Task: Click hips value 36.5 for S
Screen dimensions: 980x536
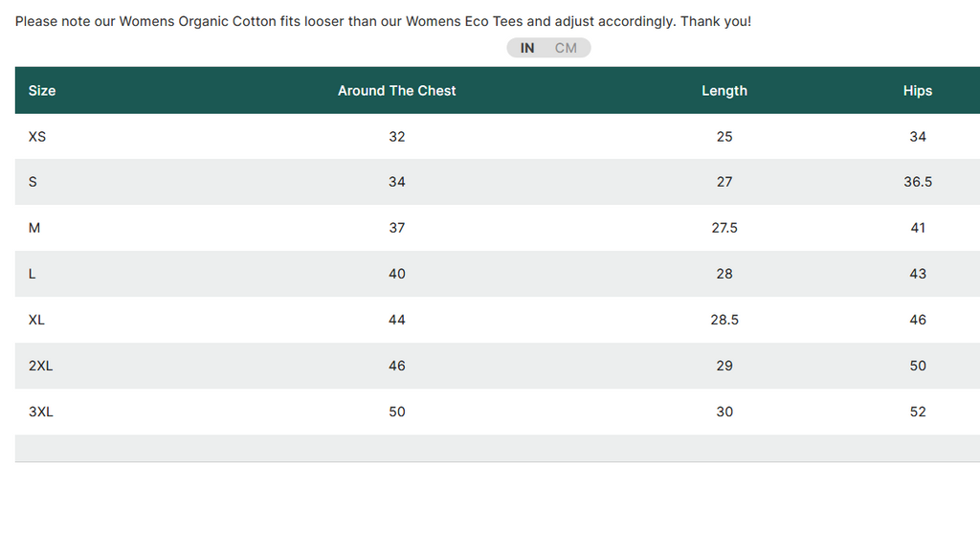Action: coord(918,182)
